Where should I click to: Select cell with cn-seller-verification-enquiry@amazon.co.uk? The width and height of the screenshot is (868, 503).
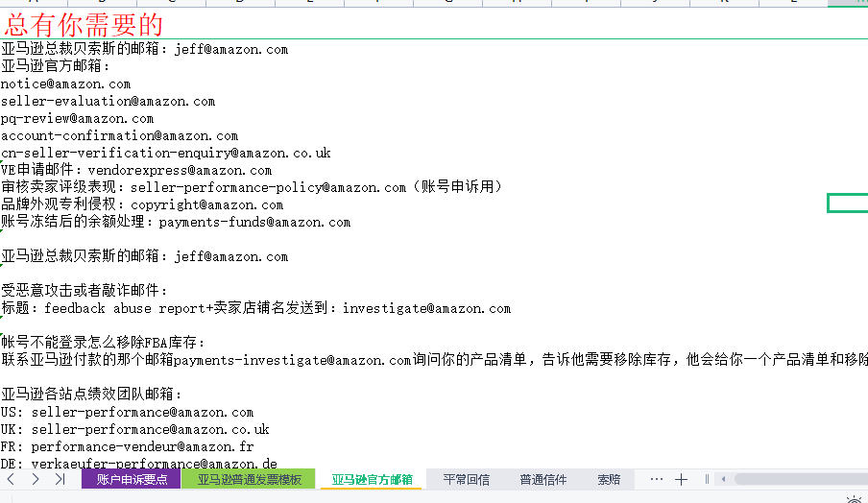click(x=165, y=153)
